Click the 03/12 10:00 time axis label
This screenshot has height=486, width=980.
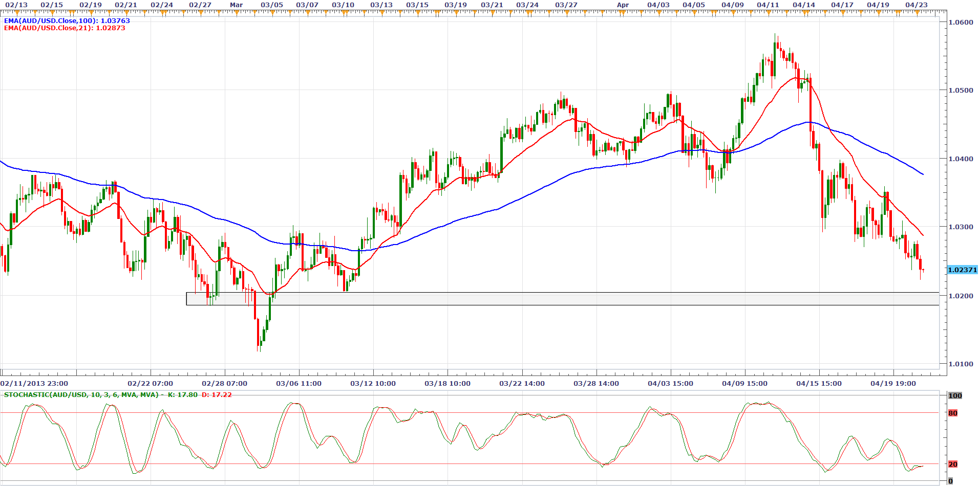373,384
